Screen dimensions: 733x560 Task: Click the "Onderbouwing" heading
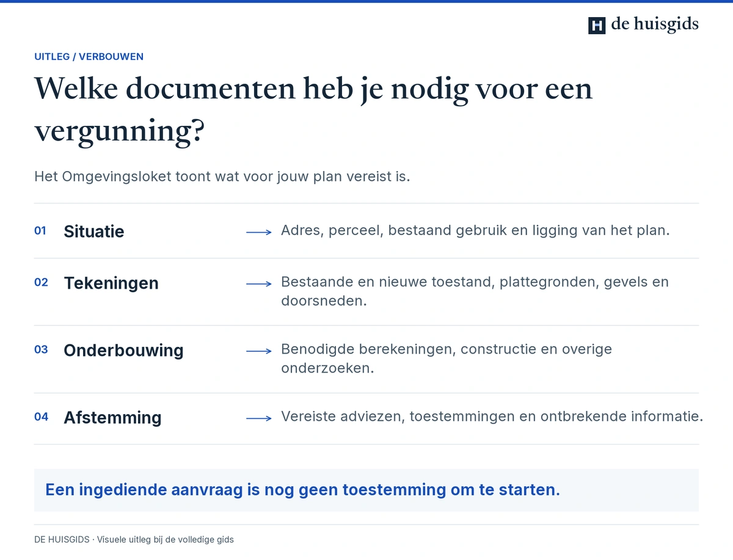(x=123, y=351)
